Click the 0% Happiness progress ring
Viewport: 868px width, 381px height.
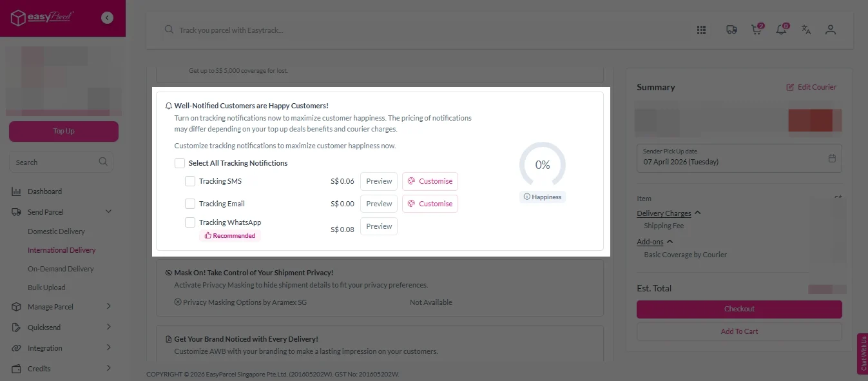542,165
